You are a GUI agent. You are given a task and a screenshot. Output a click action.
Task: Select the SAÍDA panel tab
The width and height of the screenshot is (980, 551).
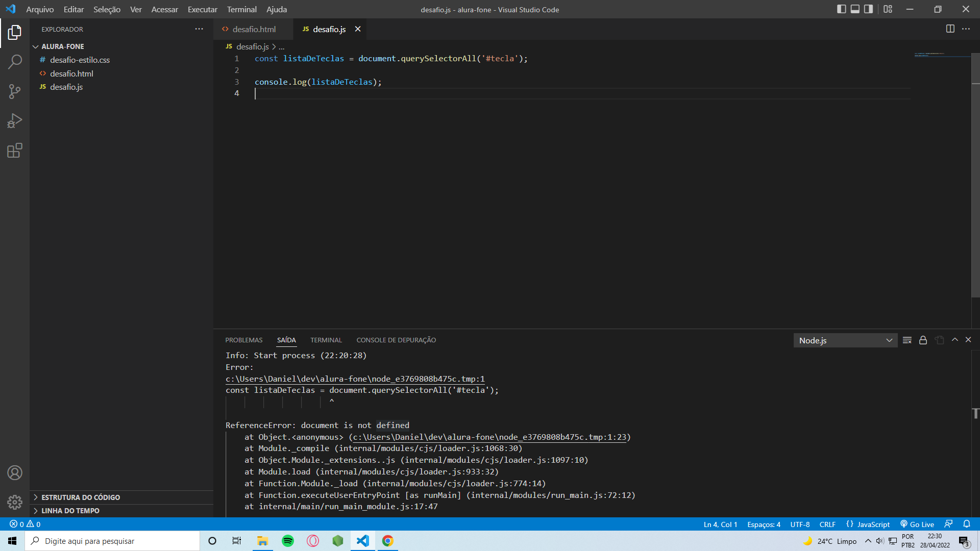(x=286, y=340)
